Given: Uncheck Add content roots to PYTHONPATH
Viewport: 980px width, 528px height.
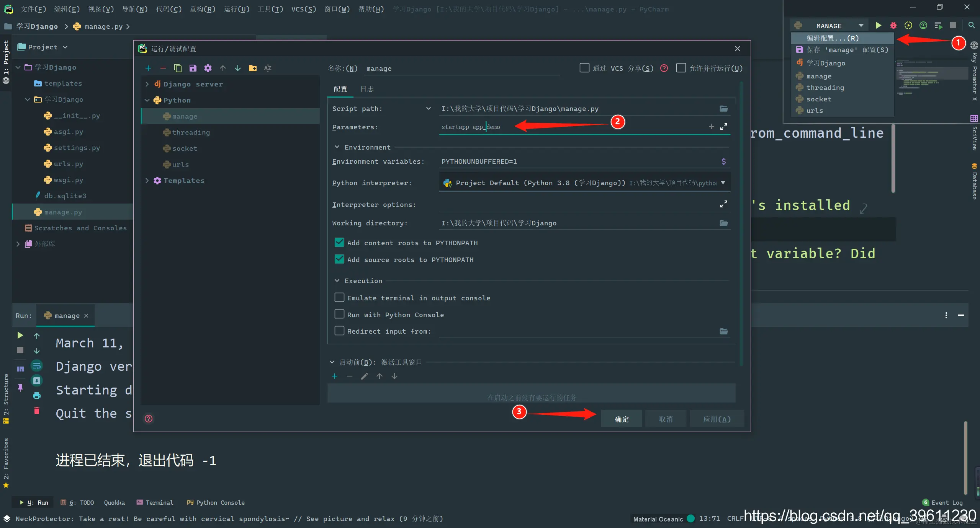Looking at the screenshot, I should 339,243.
